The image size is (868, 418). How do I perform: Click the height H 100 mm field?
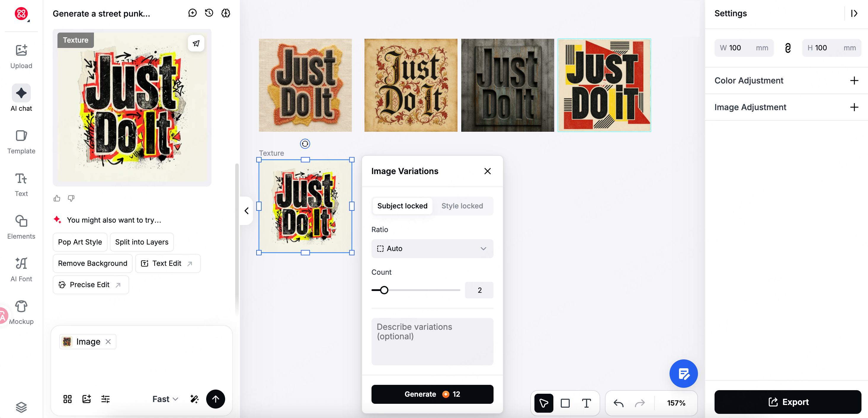point(831,48)
